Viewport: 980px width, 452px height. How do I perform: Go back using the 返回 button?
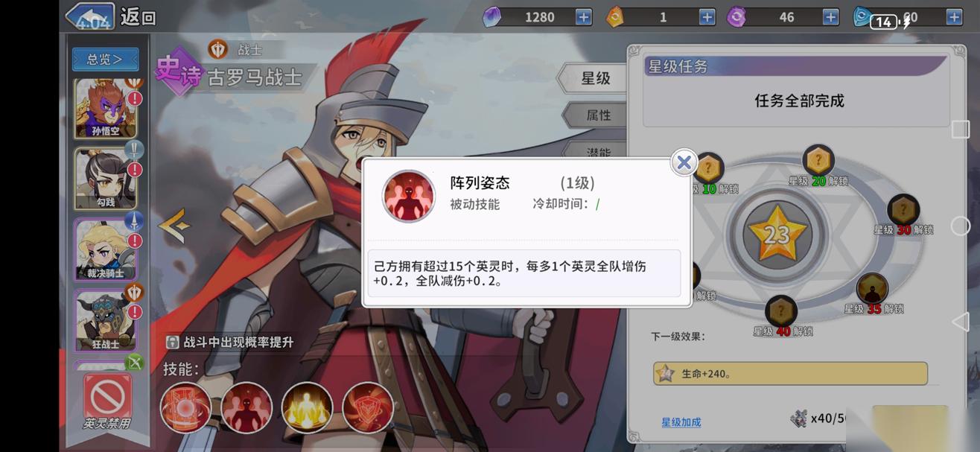tap(111, 16)
